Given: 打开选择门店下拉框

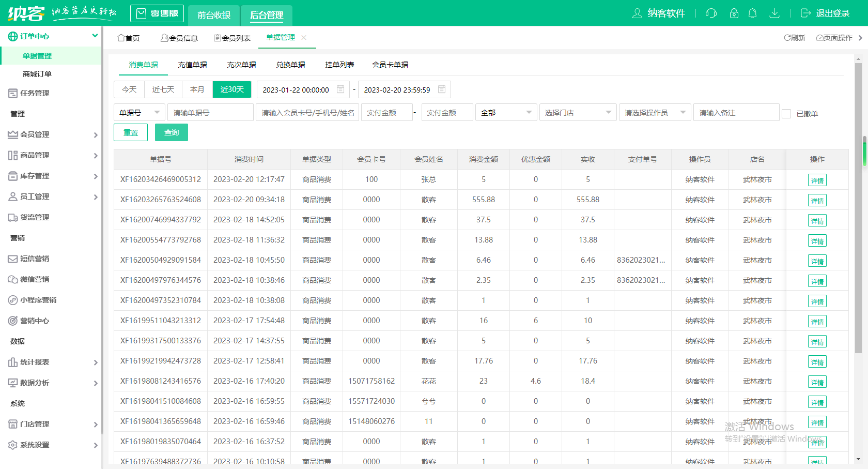Looking at the screenshot, I should [578, 112].
